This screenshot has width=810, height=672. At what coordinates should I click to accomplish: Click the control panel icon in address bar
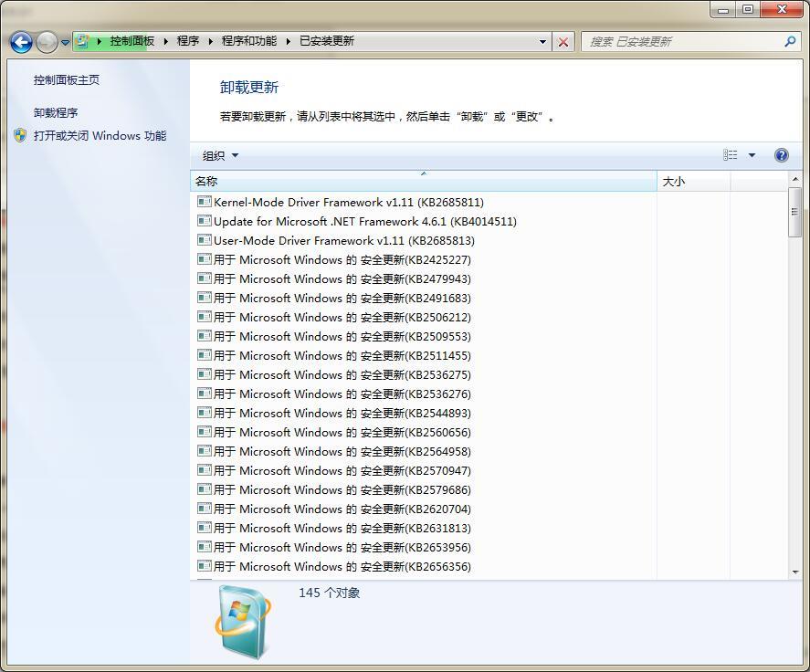tap(84, 41)
